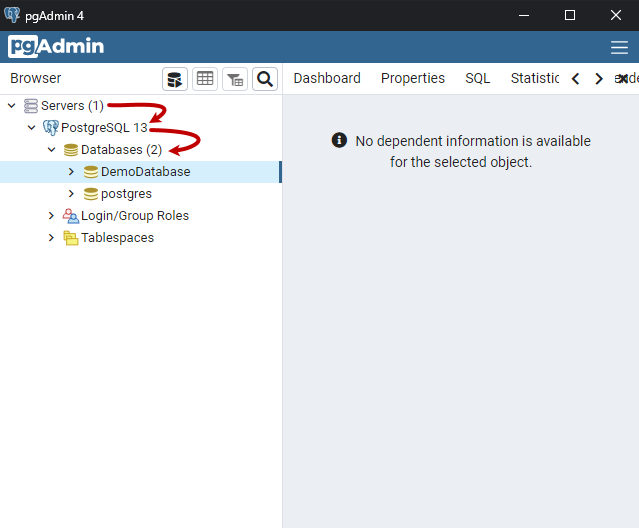Expand the DemoDatabase node
The height and width of the screenshot is (528, 639).
[71, 172]
